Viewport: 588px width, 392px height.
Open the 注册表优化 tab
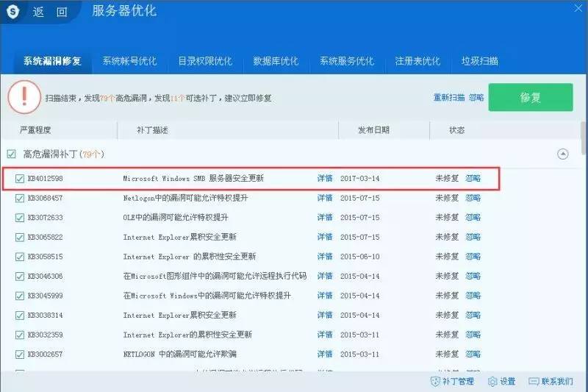[x=417, y=61]
